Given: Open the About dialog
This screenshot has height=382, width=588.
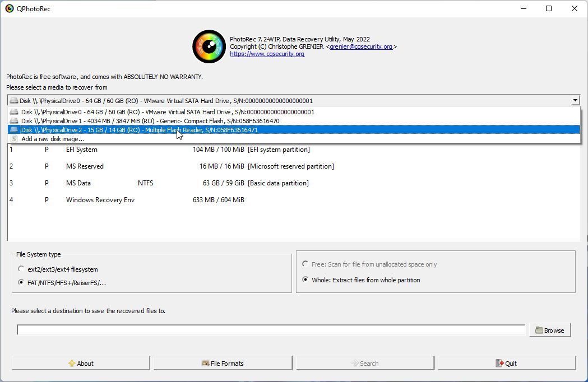Looking at the screenshot, I should 81,364.
